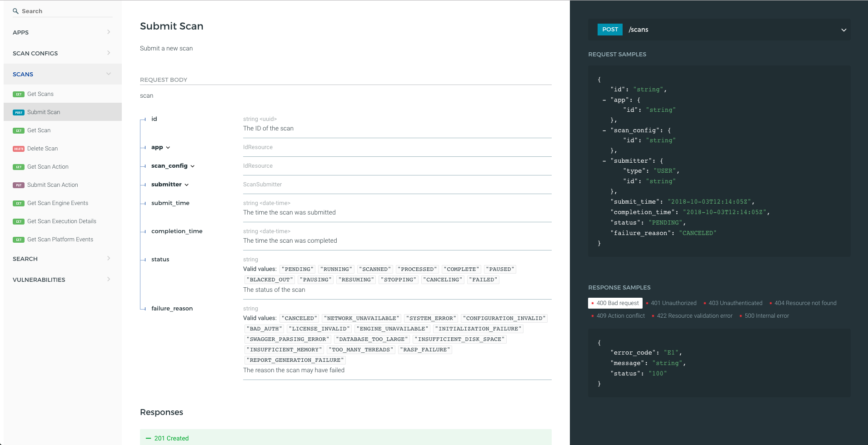The width and height of the screenshot is (868, 445).
Task: Click the DELETE badge beside Delete Scan
Action: coord(19,149)
